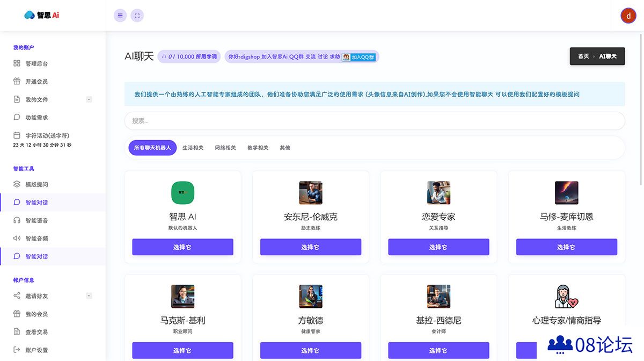
Task: Select the 所有聊天机器人 filter tab
Action: pos(152,148)
